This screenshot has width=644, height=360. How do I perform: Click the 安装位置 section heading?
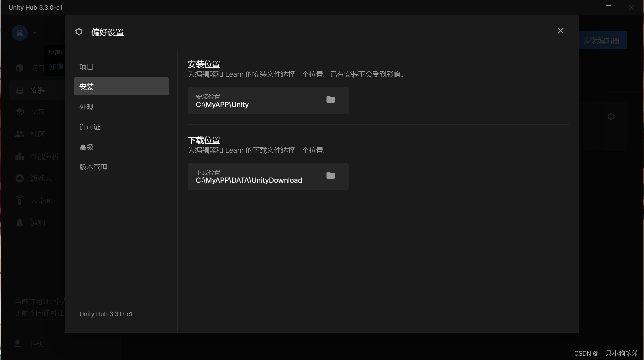pyautogui.click(x=204, y=64)
